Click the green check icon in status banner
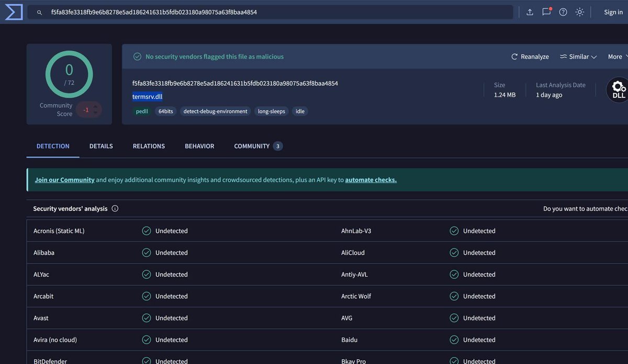Image resolution: width=628 pixels, height=364 pixels. point(137,56)
